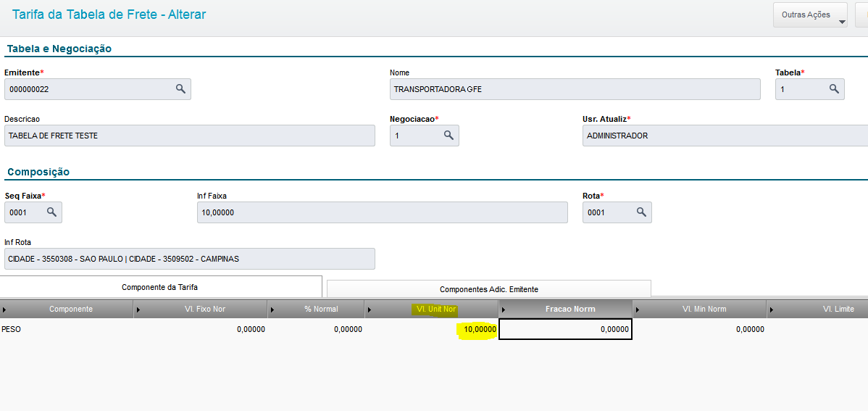The height and width of the screenshot is (411, 868).
Task: Open the Rota lookup magnifier
Action: 641,212
